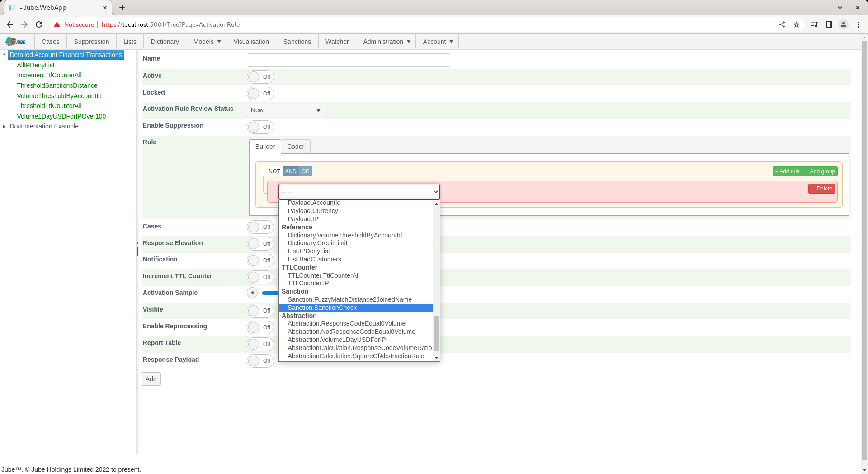The width and height of the screenshot is (868, 474).
Task: Open the media control icon in toolbar
Action: tap(815, 24)
